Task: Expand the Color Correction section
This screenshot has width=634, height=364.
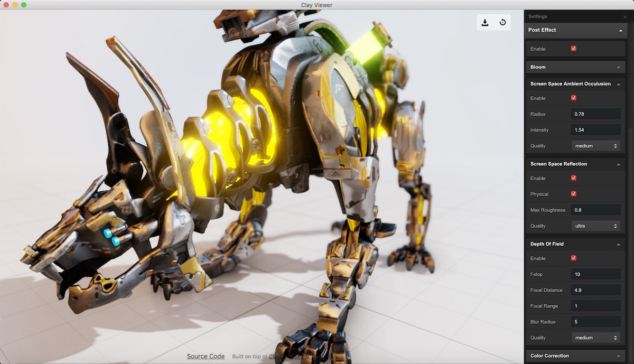Action: point(576,356)
